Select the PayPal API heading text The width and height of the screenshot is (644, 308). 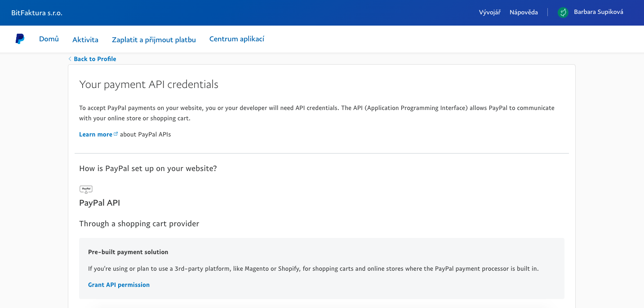tap(99, 203)
